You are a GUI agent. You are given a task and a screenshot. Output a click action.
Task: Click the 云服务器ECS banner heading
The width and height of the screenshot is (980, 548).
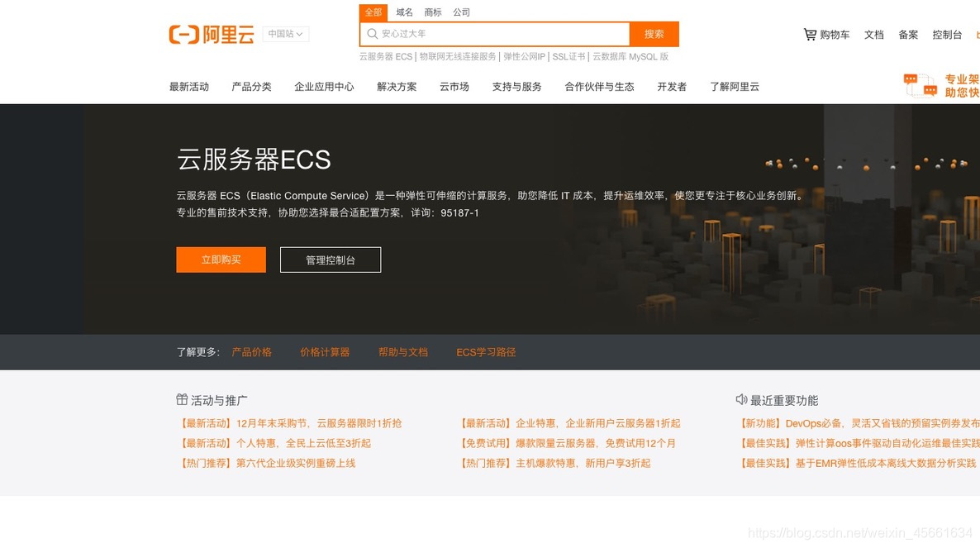pos(253,160)
